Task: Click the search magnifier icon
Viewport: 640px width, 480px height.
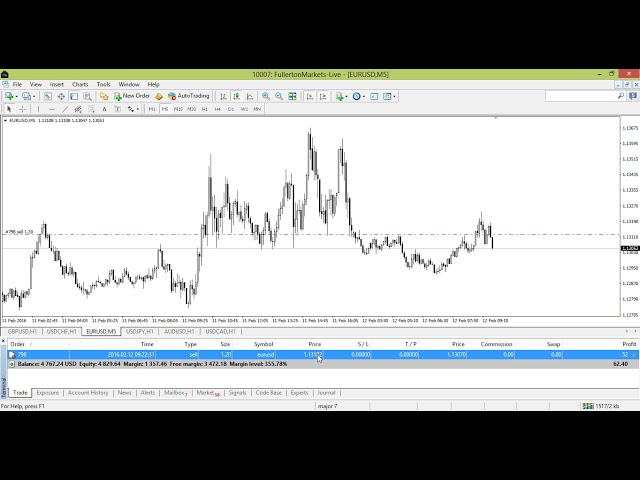Action: (621, 96)
